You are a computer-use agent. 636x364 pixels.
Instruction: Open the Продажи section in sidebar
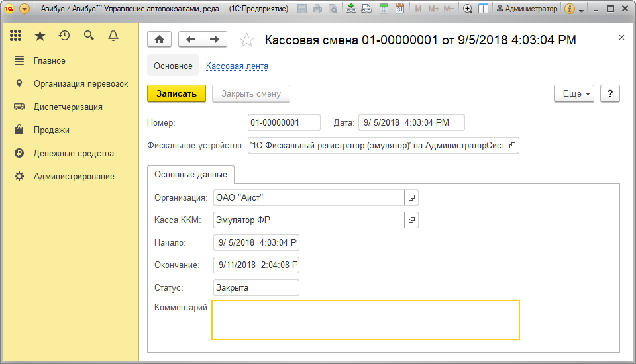tap(52, 130)
